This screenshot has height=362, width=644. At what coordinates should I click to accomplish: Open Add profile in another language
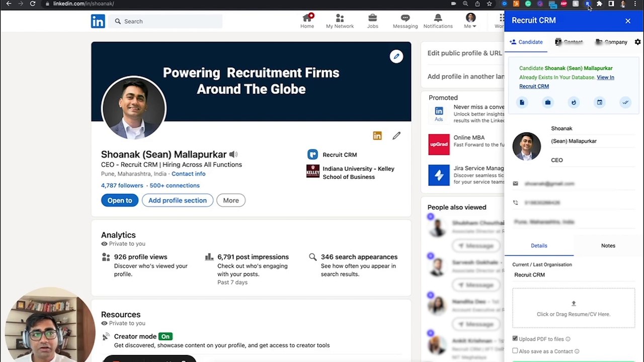tap(466, 76)
